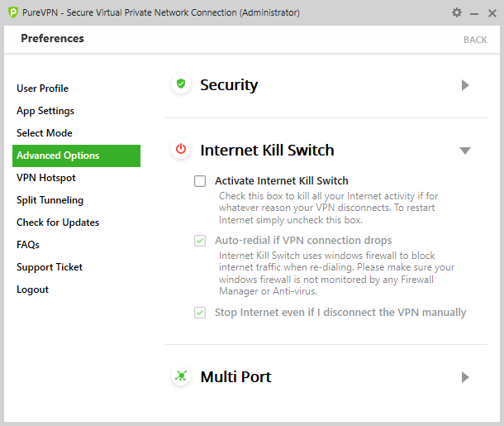Click the red Kill Switch power icon
This screenshot has width=504, height=426.
point(181,149)
